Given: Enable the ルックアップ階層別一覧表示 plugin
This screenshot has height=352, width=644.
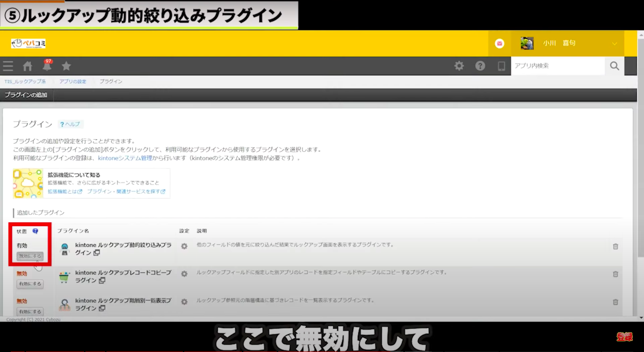Looking at the screenshot, I should 30,311.
